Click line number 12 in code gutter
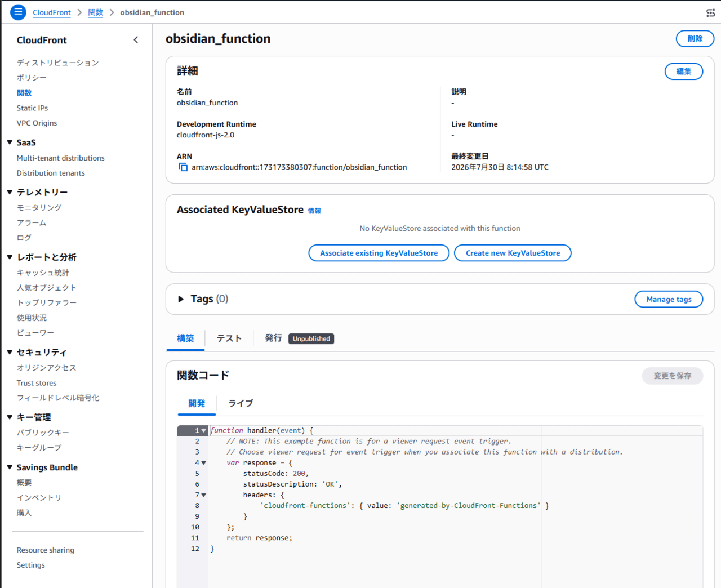This screenshot has height=588, width=721. 195,549
